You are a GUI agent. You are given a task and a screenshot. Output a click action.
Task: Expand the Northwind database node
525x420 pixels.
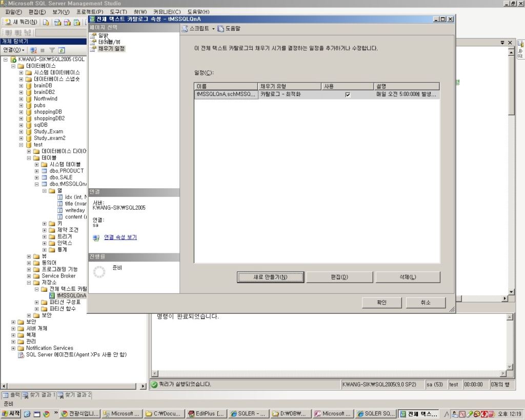click(21, 99)
